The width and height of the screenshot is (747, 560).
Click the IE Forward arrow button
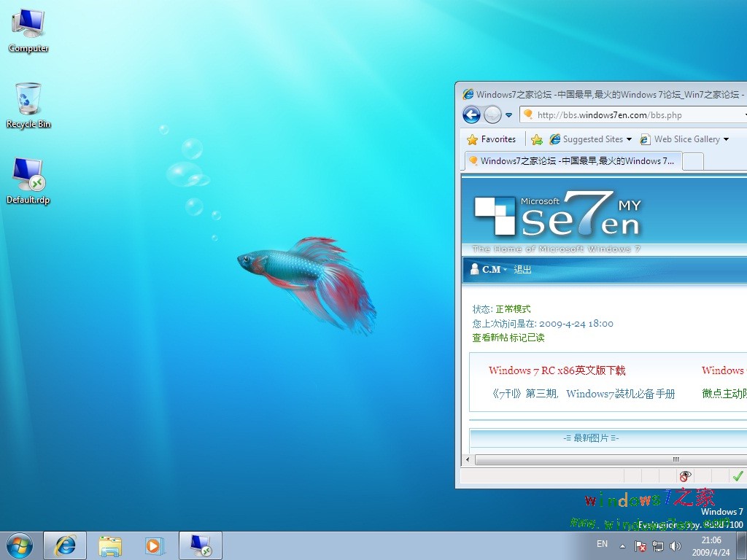(x=492, y=114)
